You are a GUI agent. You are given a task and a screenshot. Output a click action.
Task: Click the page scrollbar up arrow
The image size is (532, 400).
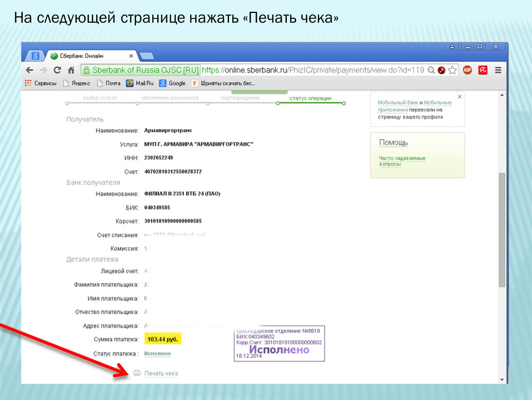coord(502,95)
